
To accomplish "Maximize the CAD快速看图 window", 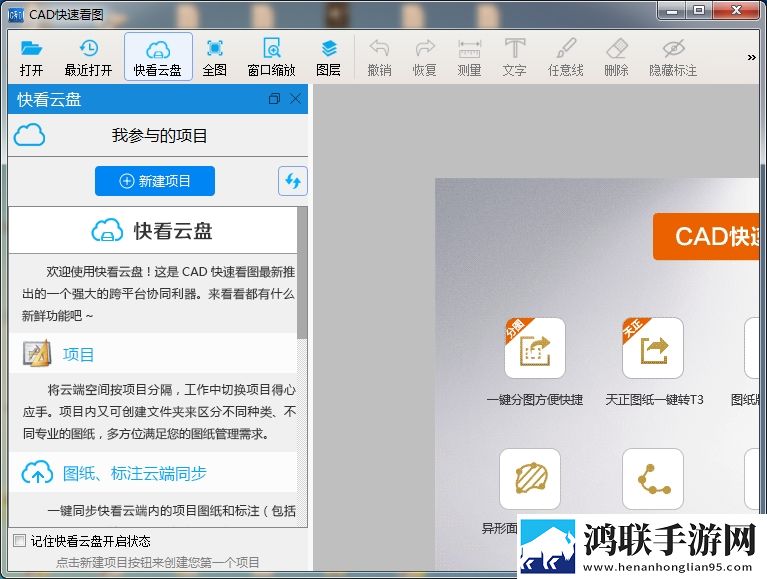I will (699, 11).
